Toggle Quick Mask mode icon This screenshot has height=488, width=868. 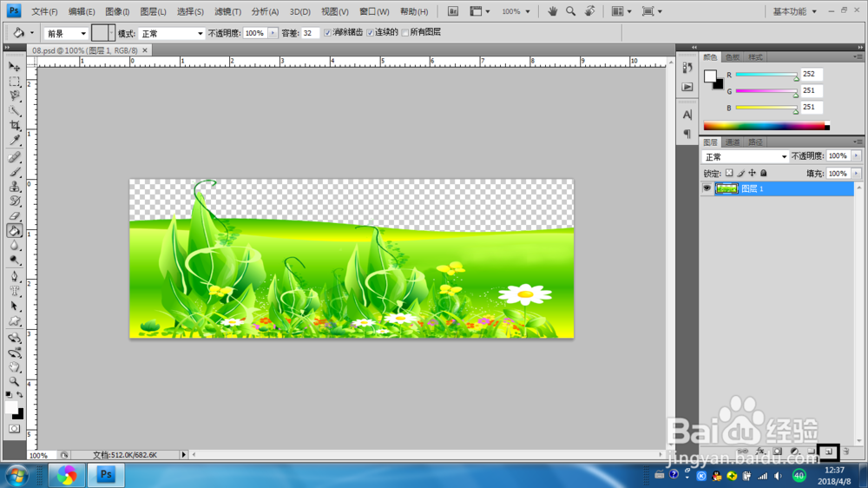15,429
